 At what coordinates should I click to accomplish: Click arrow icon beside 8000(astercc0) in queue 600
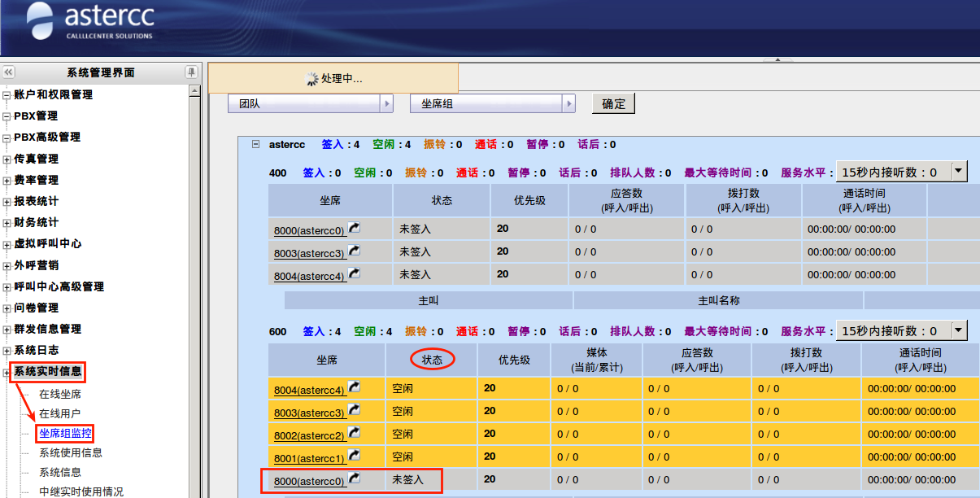pyautogui.click(x=354, y=478)
